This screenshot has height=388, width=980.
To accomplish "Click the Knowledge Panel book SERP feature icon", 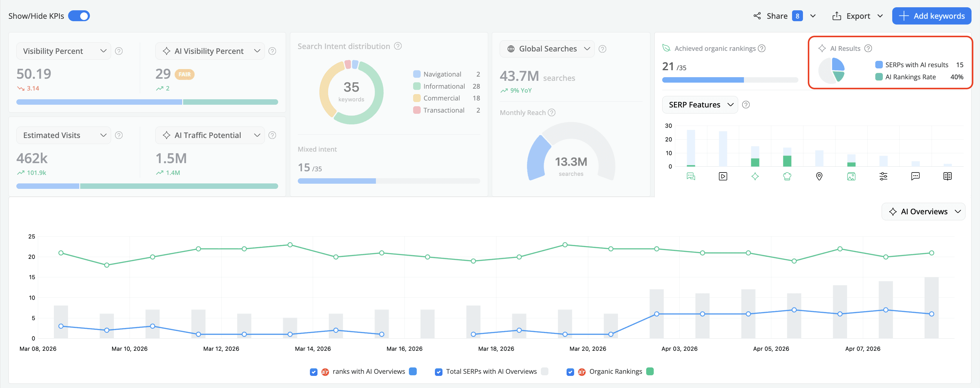I will tap(947, 176).
